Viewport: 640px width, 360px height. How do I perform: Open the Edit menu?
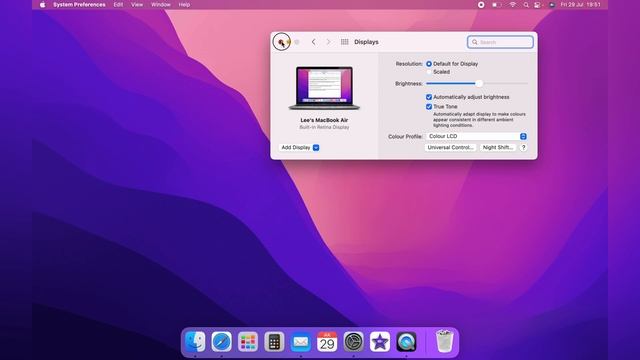coord(118,5)
